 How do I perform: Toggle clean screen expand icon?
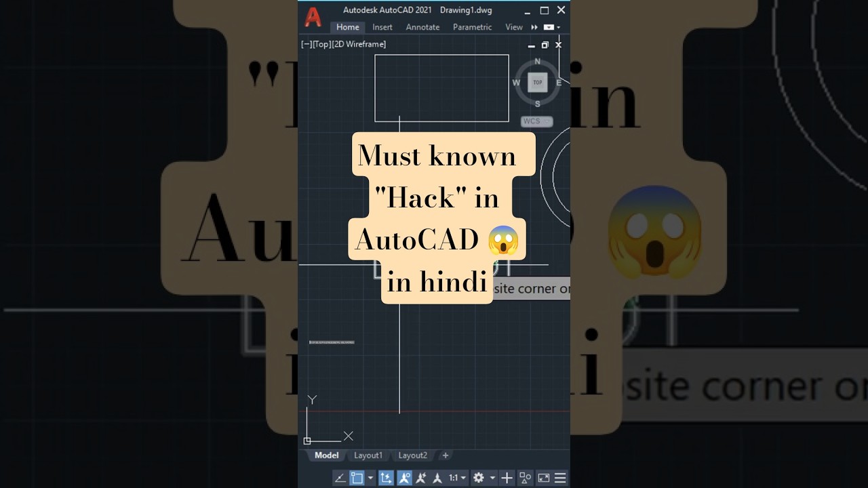point(544,478)
